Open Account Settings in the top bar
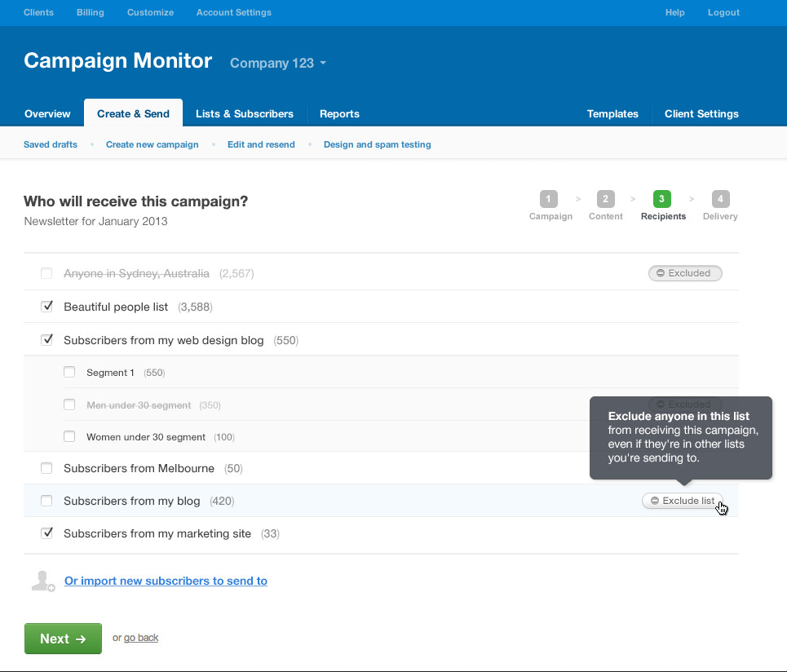 (x=233, y=12)
